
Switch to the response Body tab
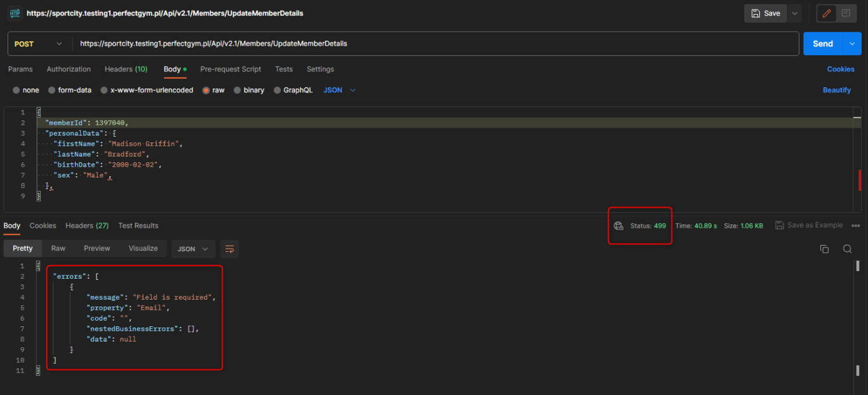click(12, 226)
